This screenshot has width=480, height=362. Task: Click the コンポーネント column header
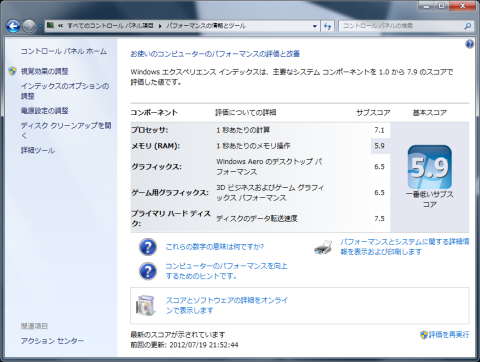[154, 113]
